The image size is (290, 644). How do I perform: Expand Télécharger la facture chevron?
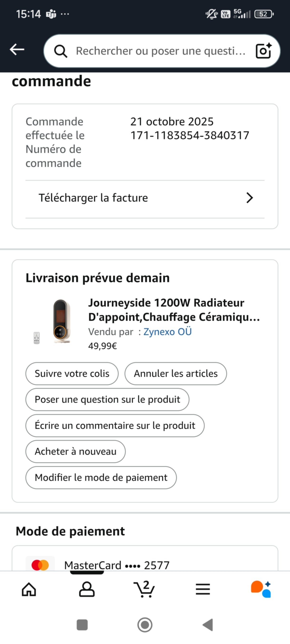249,198
